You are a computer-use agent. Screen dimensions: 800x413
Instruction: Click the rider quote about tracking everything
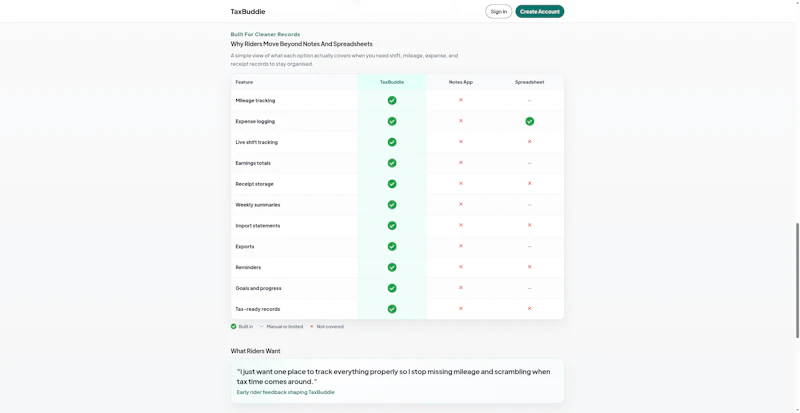click(393, 377)
